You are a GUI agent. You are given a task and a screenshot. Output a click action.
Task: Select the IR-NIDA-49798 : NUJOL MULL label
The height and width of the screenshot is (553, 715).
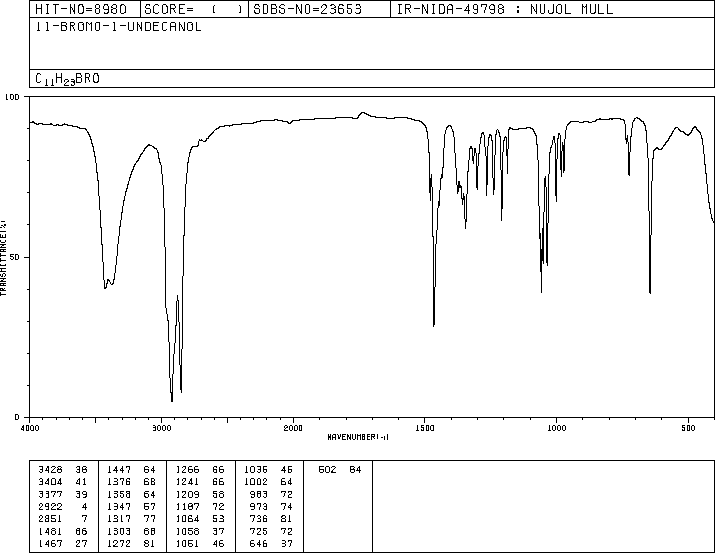coord(505,9)
